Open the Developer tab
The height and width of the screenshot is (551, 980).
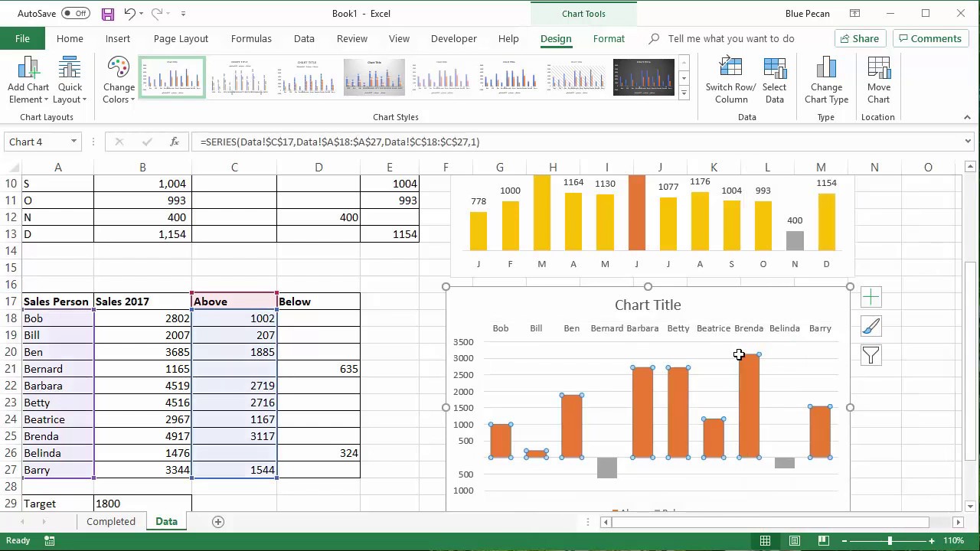click(x=454, y=38)
